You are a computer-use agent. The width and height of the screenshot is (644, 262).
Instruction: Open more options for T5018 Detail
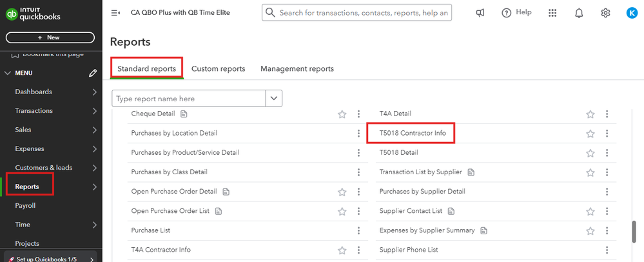point(607,153)
